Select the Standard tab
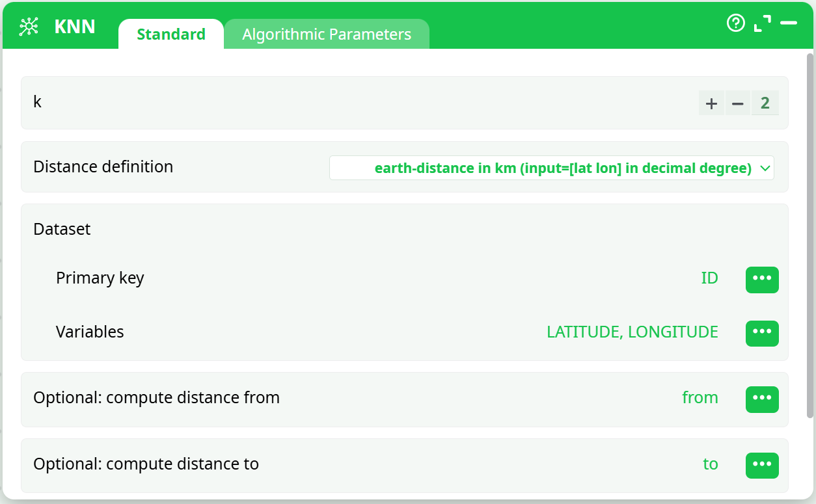 point(171,34)
